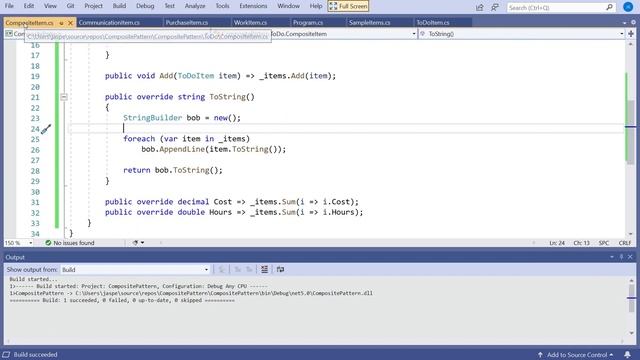Open the document tabs overflow dropdown
The height and width of the screenshot is (360, 640).
click(x=624, y=23)
